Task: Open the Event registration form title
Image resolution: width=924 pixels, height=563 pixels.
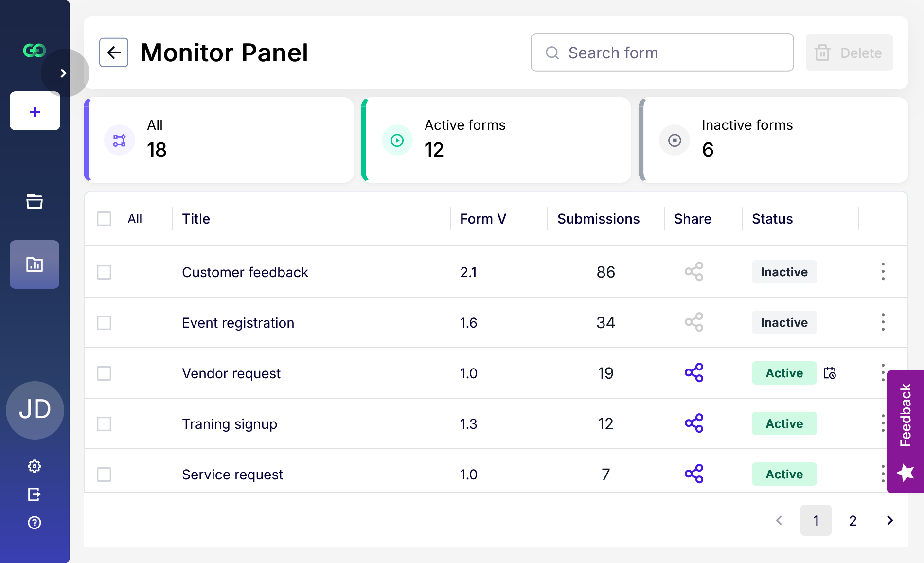Action: pyautogui.click(x=238, y=323)
